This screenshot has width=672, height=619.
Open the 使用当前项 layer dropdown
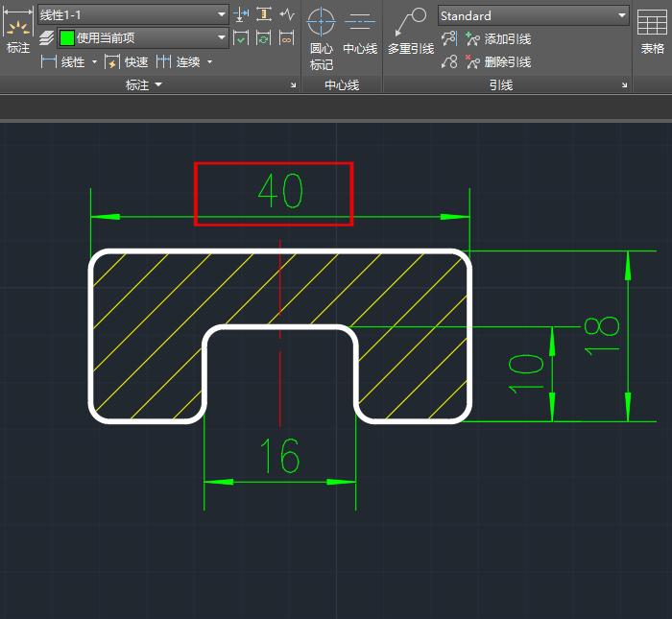click(x=222, y=38)
